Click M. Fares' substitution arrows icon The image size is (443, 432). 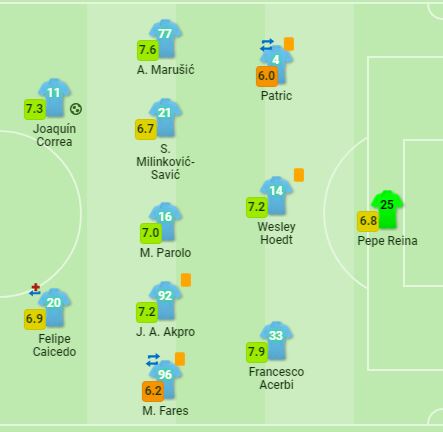click(153, 360)
